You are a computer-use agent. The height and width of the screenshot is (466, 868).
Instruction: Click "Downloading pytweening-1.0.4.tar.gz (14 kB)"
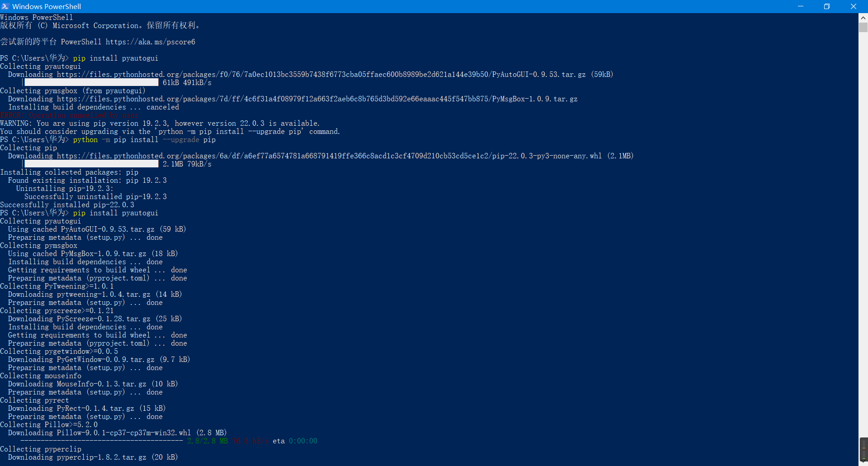(x=95, y=295)
